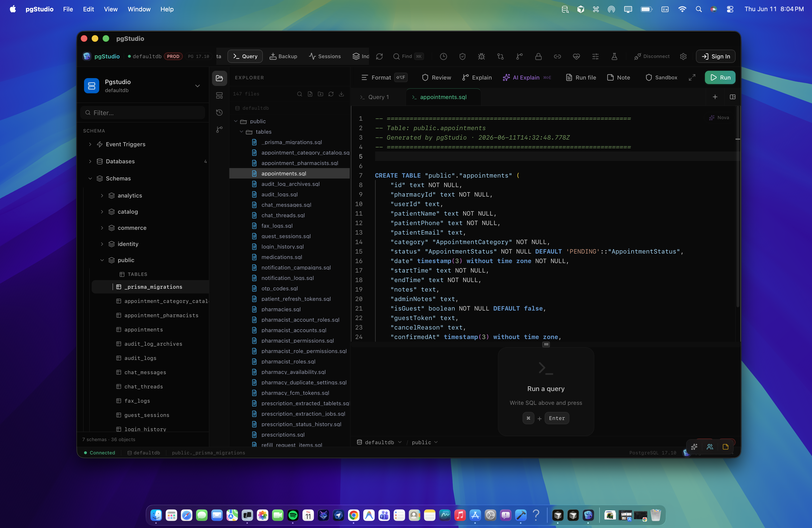The image size is (812, 528).
Task: Add a new query tab with plus
Action: click(715, 97)
